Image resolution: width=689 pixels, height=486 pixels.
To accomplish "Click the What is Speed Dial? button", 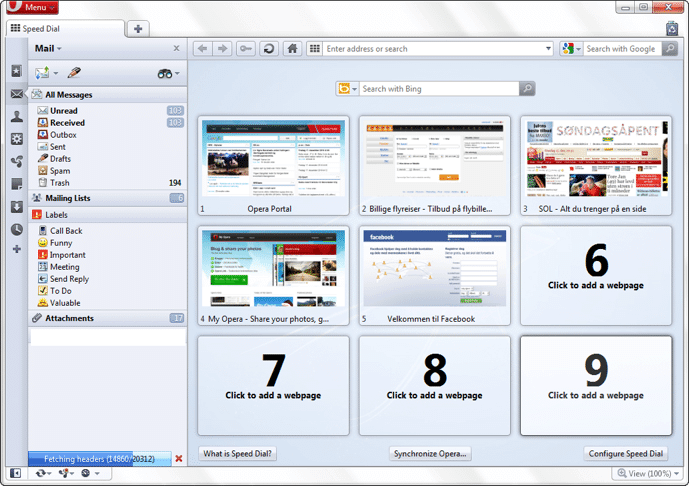I will pyautogui.click(x=237, y=453).
